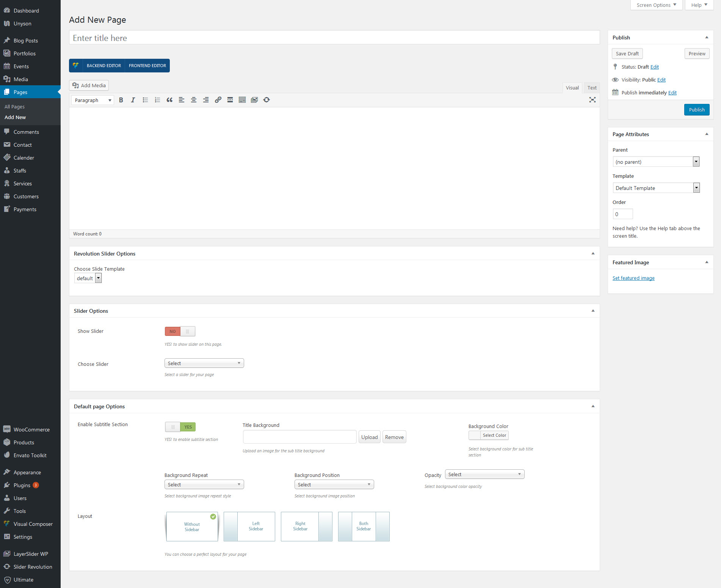Open the Paragraph format dropdown
Screen dimensions: 721x588
(x=93, y=100)
